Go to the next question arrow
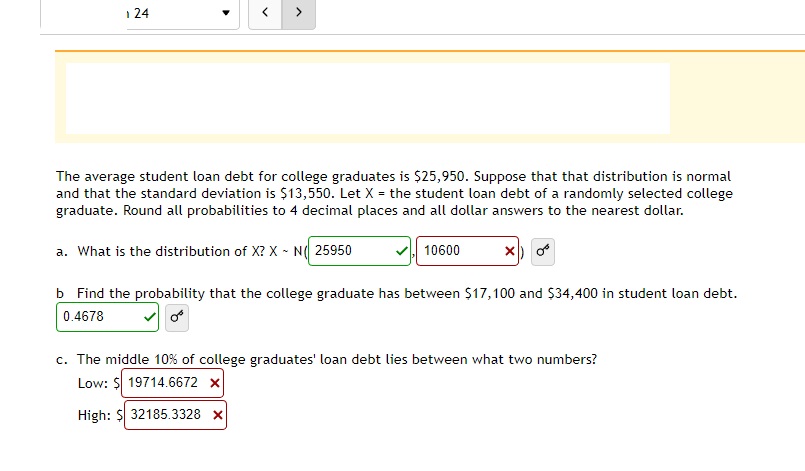The height and width of the screenshot is (471, 805). pos(299,13)
